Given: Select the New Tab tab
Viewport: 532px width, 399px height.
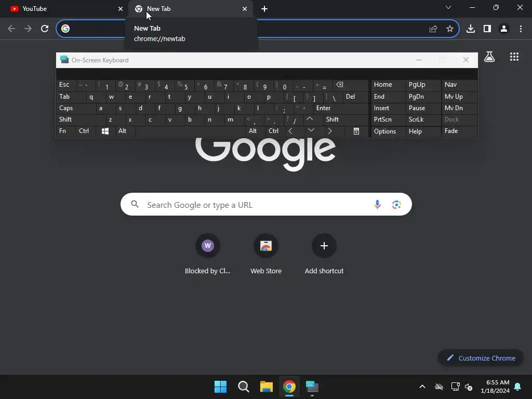Looking at the screenshot, I should (190, 9).
